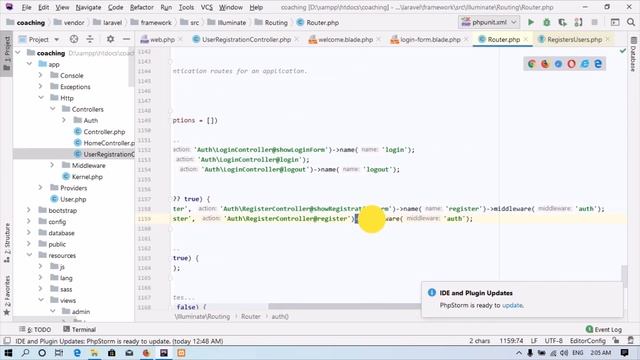Open phpunit.xml run configuration dropdown

tap(489, 22)
